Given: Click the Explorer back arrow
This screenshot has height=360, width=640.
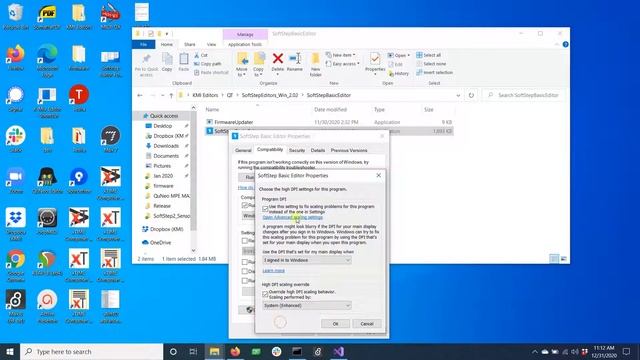Looking at the screenshot, I should (140, 95).
